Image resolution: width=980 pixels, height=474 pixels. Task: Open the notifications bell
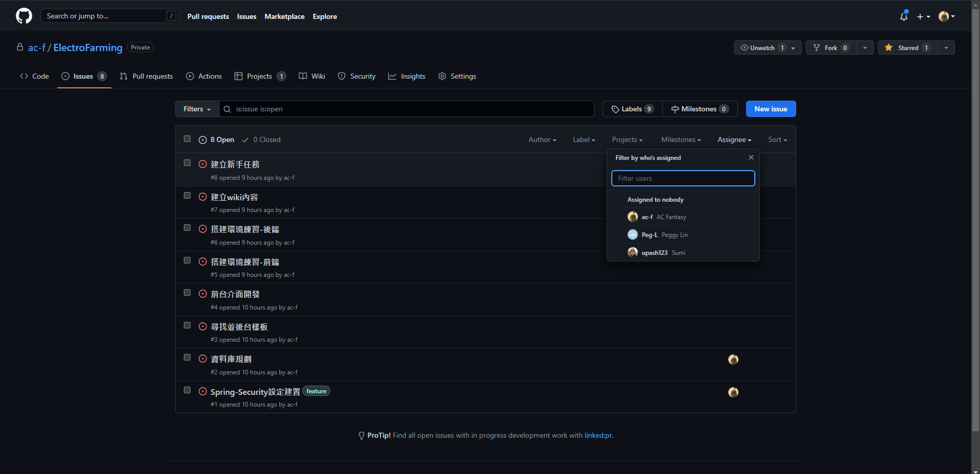click(x=904, y=16)
